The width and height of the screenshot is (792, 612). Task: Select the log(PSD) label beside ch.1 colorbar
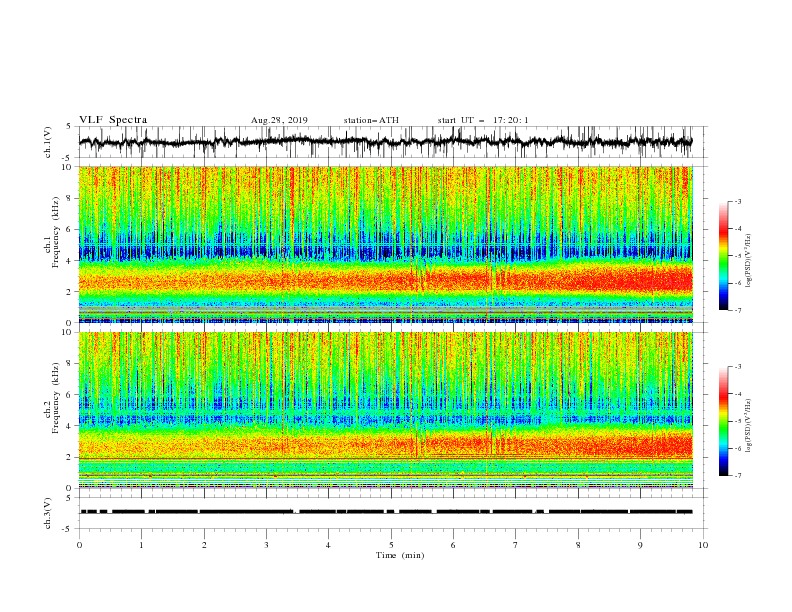coord(749,261)
